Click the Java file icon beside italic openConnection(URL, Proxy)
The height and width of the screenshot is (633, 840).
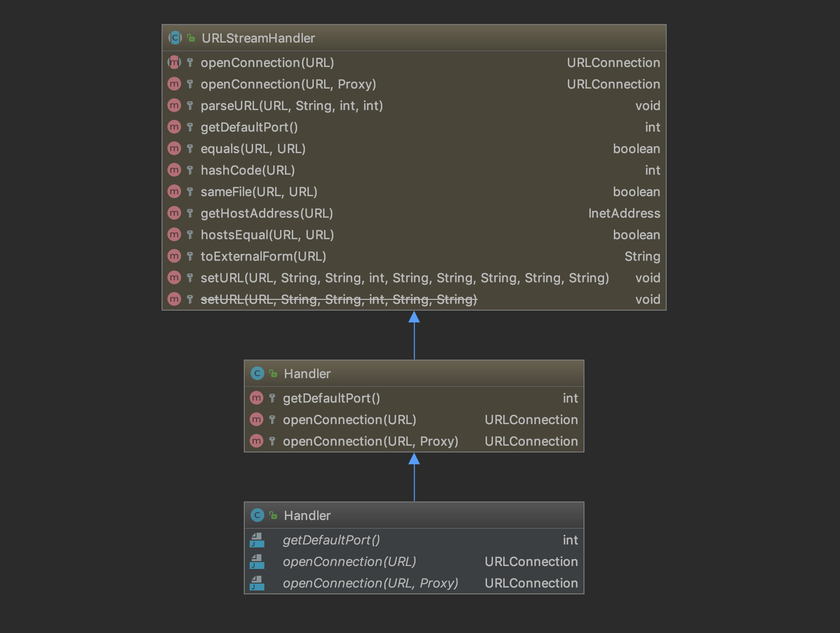click(257, 583)
